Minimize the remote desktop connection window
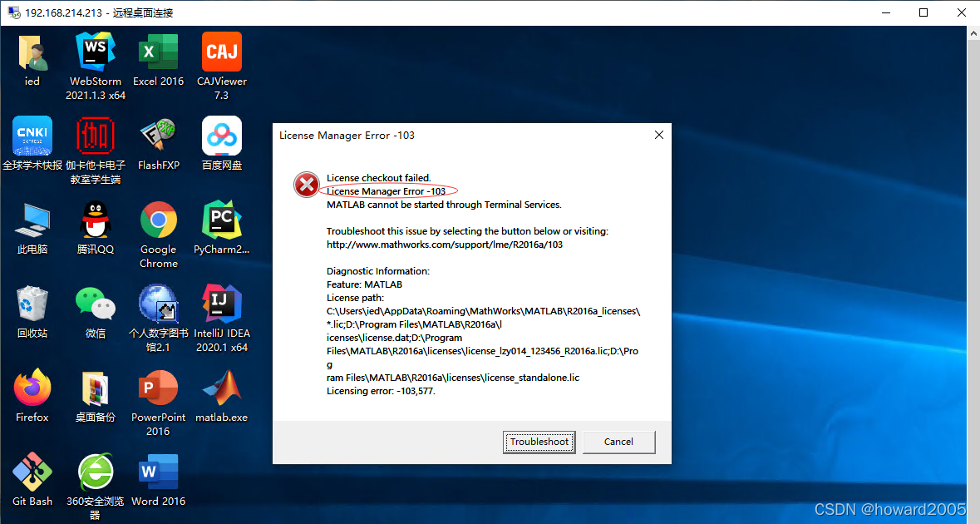 (885, 12)
